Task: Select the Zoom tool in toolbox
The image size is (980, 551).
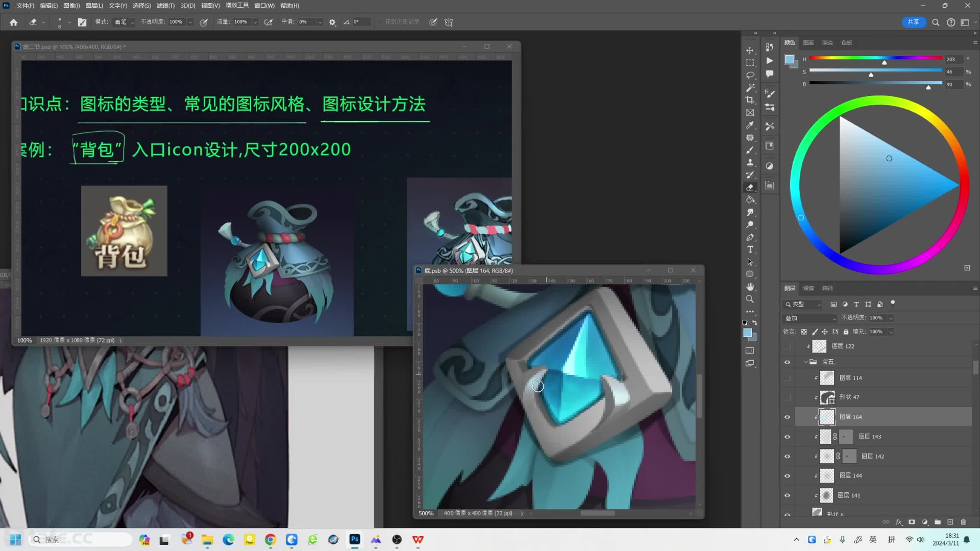Action: pyautogui.click(x=750, y=299)
